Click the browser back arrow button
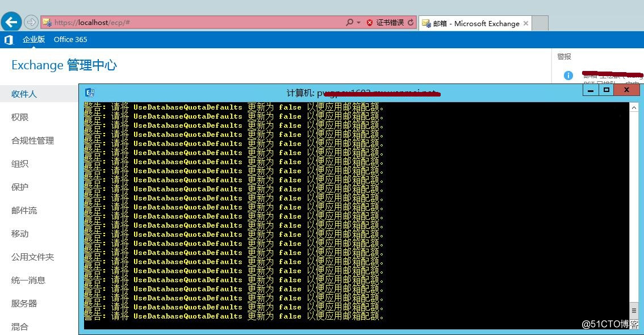The height and width of the screenshot is (335, 644). pos(11,22)
